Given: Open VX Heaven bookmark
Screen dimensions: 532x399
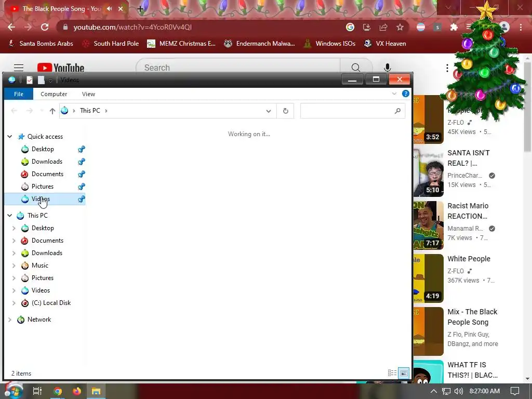Looking at the screenshot, I should click(x=385, y=44).
